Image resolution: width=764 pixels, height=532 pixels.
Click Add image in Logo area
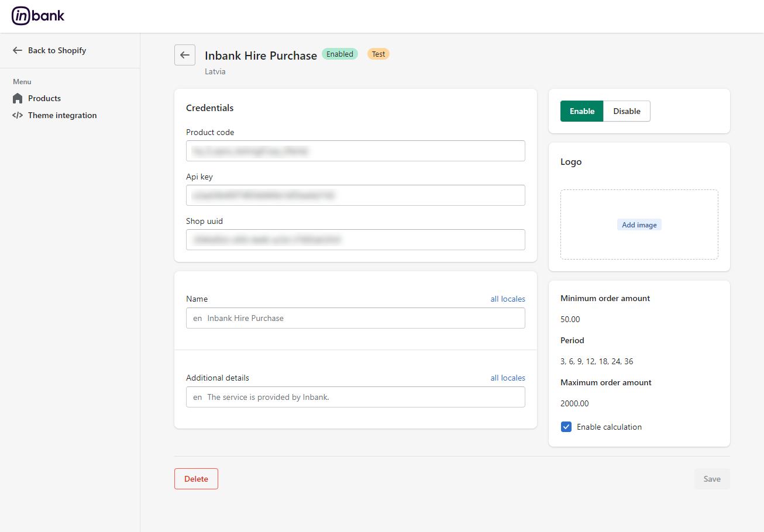(x=639, y=225)
